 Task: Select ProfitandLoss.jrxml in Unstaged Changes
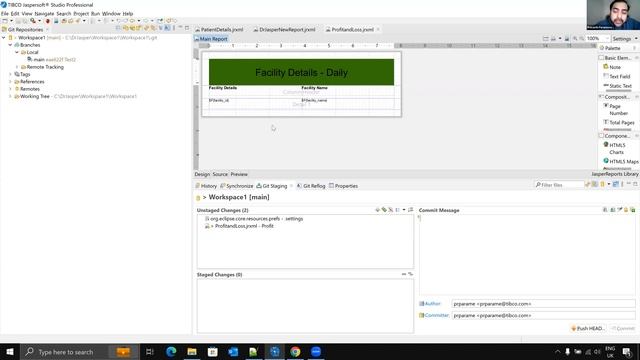244,226
